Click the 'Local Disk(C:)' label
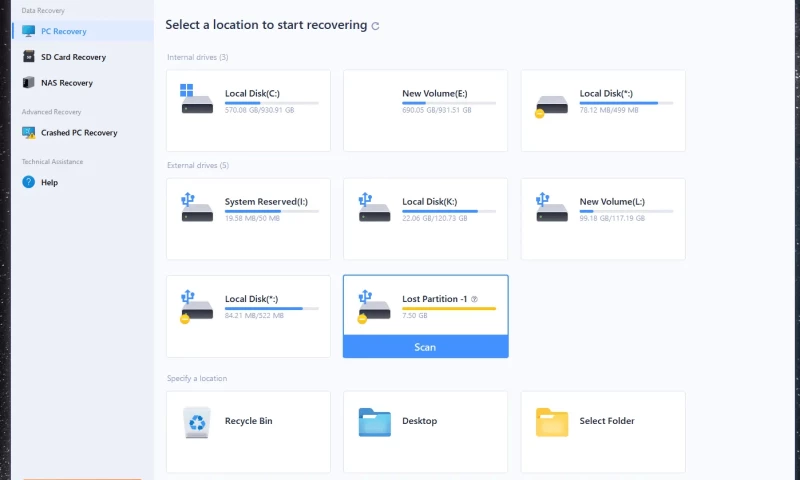Image resolution: width=800 pixels, height=480 pixels. point(253,93)
